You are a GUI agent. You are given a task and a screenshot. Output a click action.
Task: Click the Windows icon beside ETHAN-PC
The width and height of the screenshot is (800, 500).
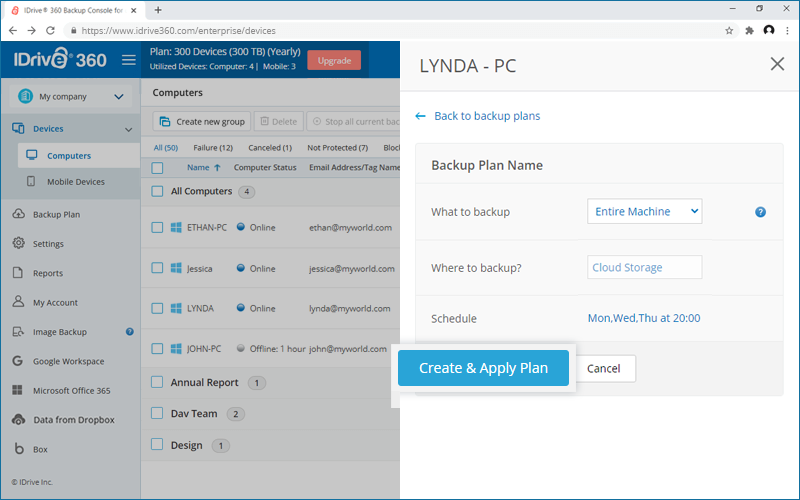coord(176,228)
